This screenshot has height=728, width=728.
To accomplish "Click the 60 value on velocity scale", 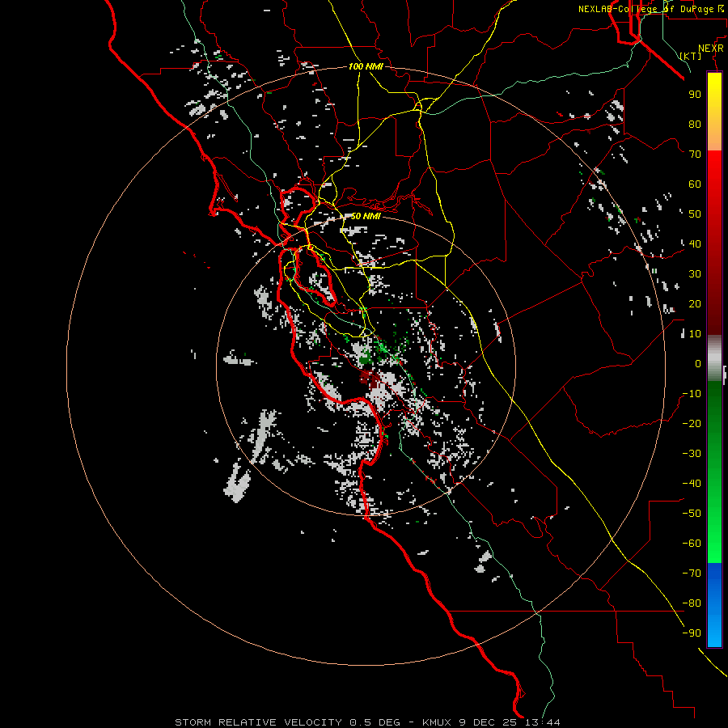I will click(695, 184).
